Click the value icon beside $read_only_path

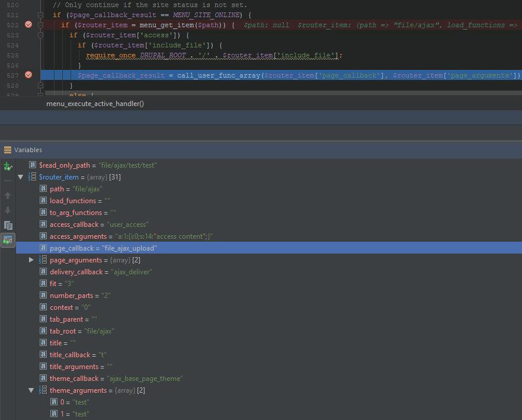click(33, 165)
